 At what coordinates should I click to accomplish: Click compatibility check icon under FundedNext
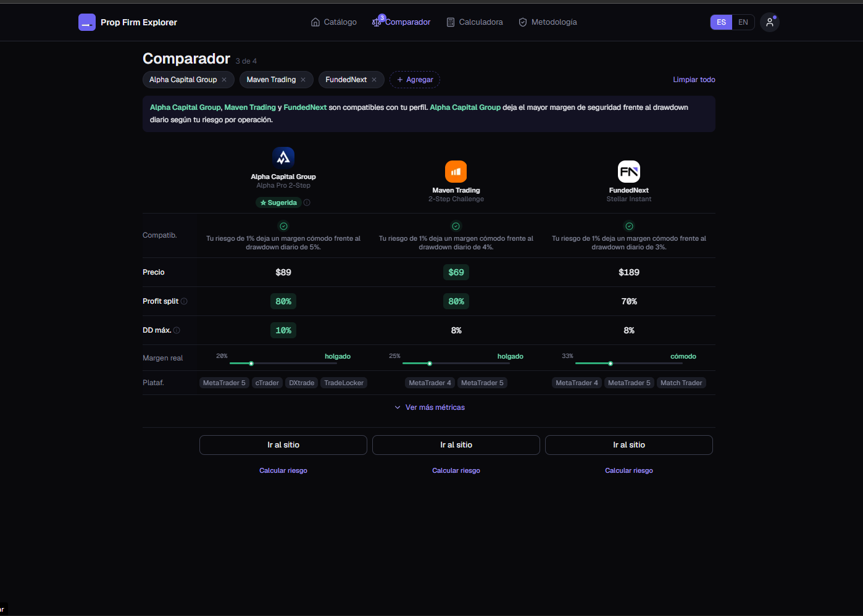[x=629, y=227]
